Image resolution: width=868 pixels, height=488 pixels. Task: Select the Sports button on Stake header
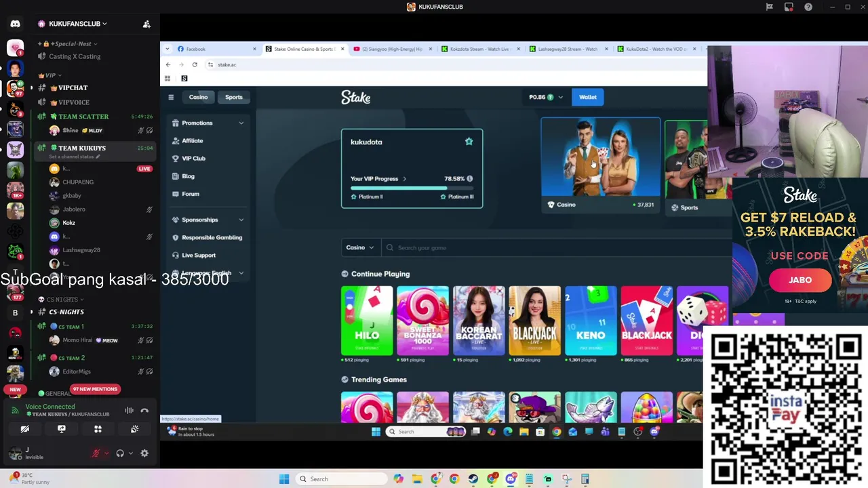coord(234,97)
